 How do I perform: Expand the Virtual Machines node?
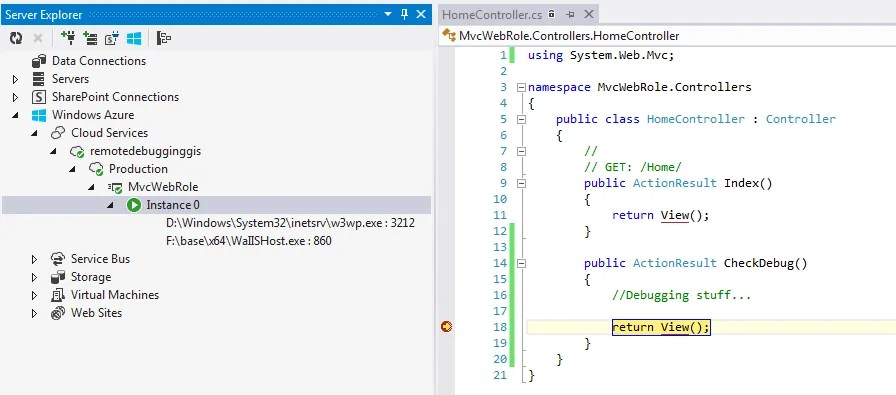34,296
